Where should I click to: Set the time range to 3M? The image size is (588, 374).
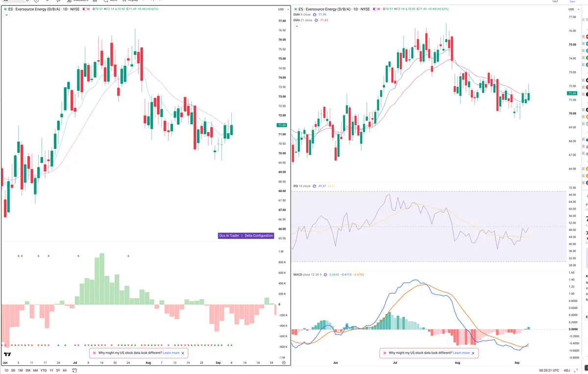(28, 370)
